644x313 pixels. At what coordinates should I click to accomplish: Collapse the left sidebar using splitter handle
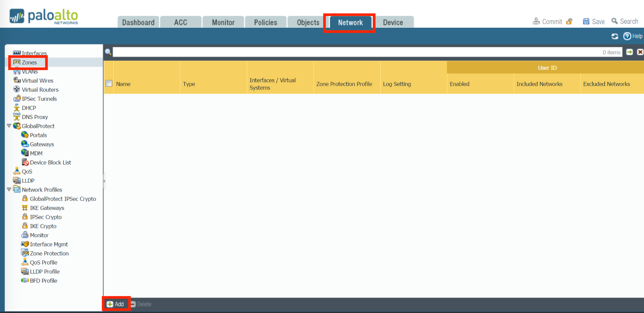coord(104,181)
